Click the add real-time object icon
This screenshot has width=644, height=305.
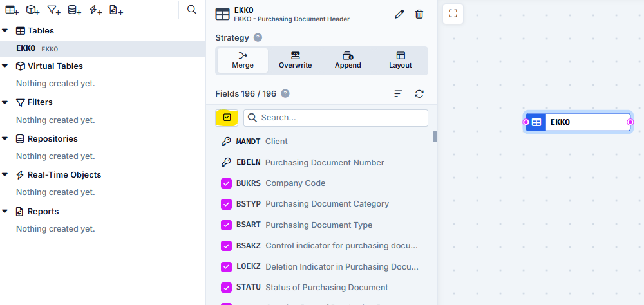(x=95, y=10)
